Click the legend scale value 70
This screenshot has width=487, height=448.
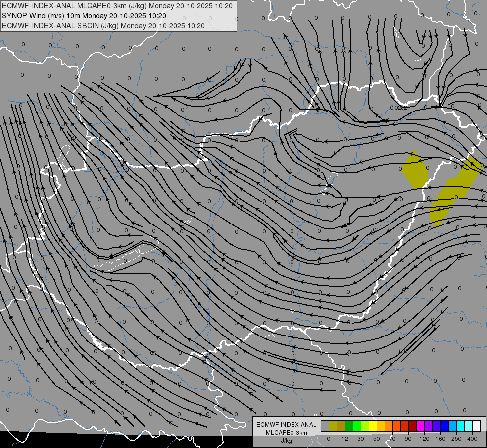392,439
